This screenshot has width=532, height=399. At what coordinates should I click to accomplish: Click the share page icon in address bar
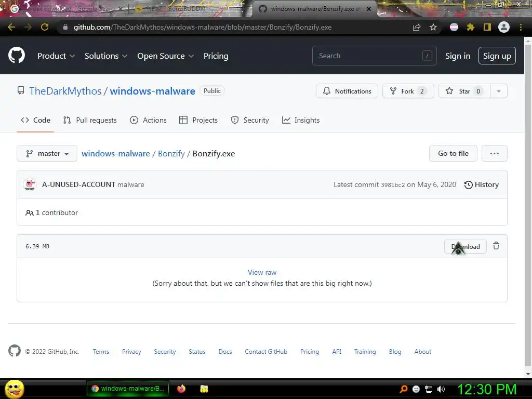tap(417, 27)
